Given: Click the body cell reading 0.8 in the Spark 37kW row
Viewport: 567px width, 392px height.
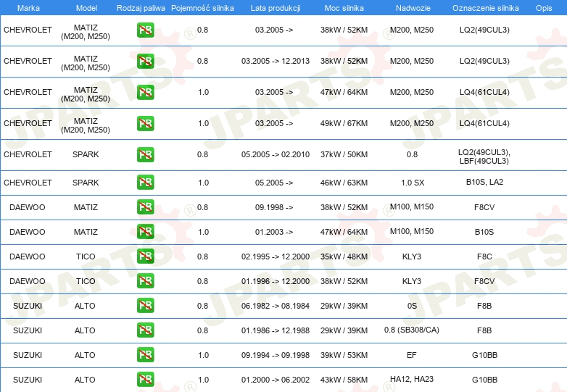Looking at the screenshot, I should tap(412, 154).
